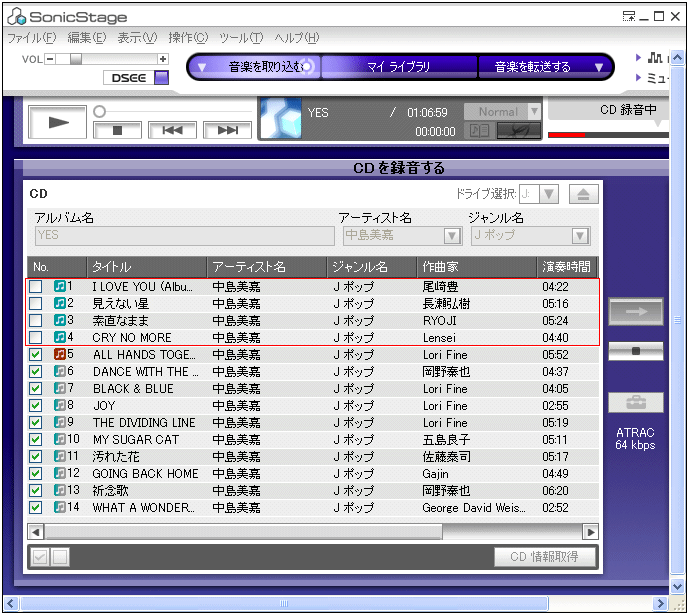Uncheck the checkbox for track 14 WHAT A WONDER
Viewport: 689px width, 615px height.
pos(36,507)
